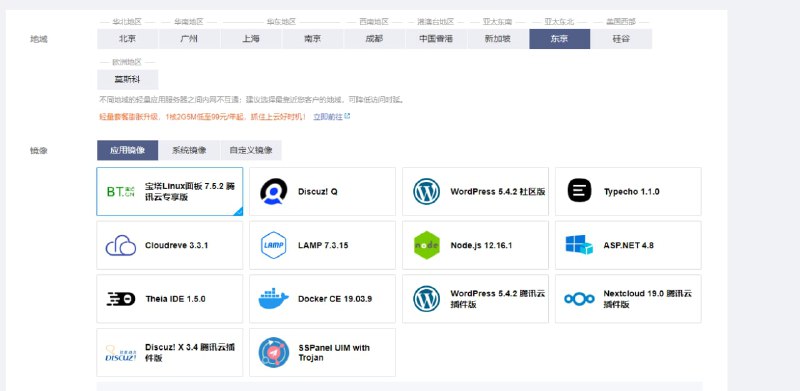Viewport: 800px width, 391px height.
Task: Switch to 应用镜像 tab
Action: click(128, 150)
